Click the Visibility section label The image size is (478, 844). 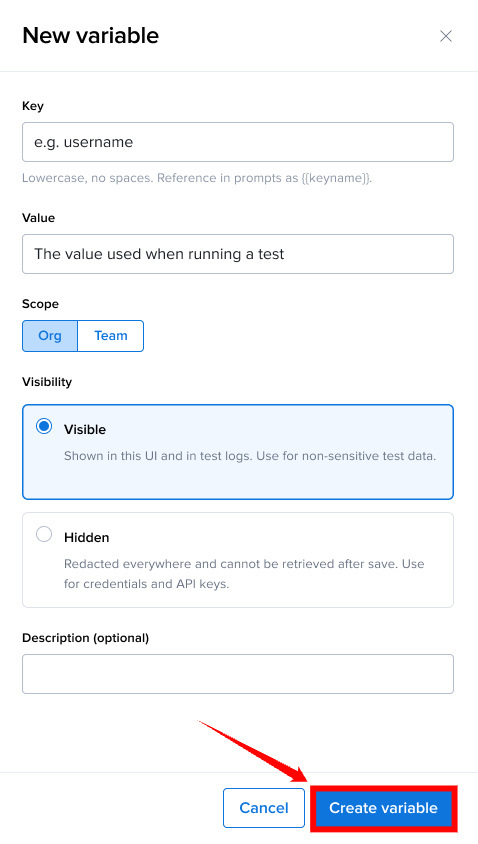pos(47,382)
